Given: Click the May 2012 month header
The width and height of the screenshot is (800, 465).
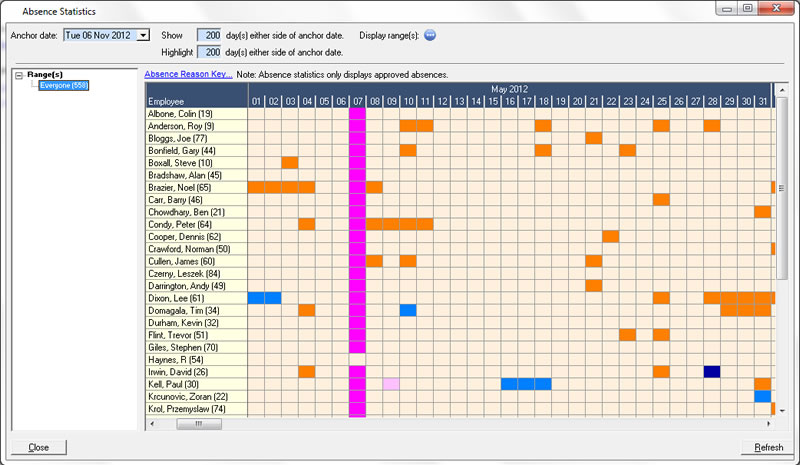Looking at the screenshot, I should [x=510, y=89].
